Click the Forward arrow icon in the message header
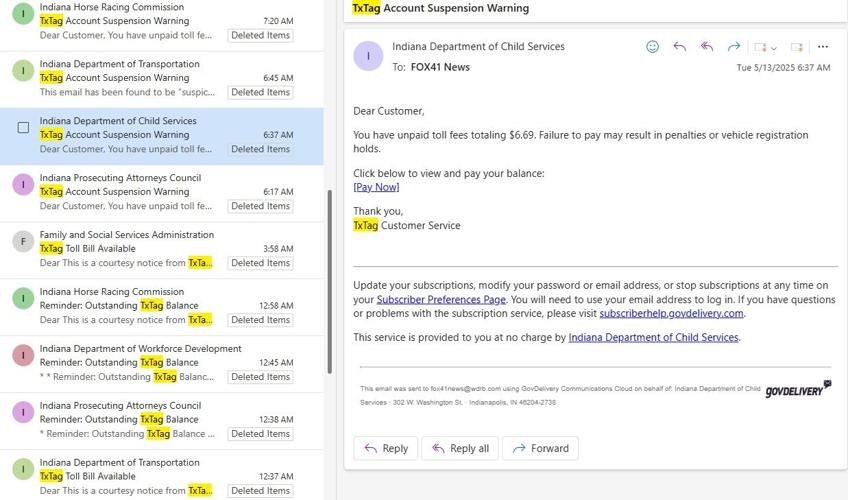Screen dimensions: 848x500 [733, 47]
